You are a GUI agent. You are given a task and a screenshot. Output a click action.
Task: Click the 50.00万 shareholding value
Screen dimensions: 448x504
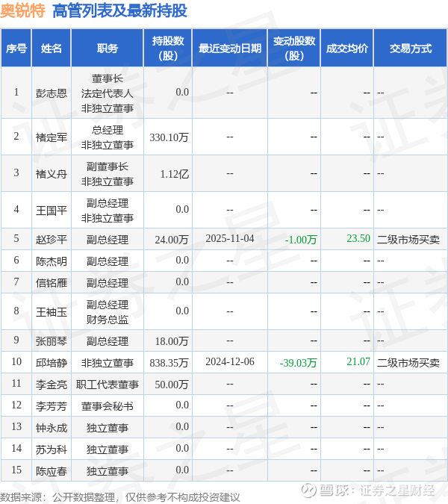click(x=172, y=385)
